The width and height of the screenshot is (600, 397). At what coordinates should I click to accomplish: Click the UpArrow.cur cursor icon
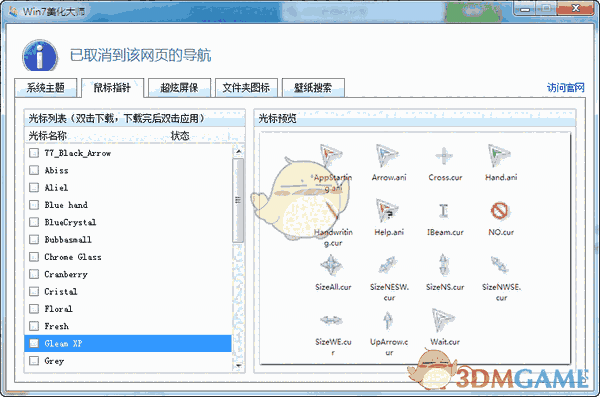388,320
